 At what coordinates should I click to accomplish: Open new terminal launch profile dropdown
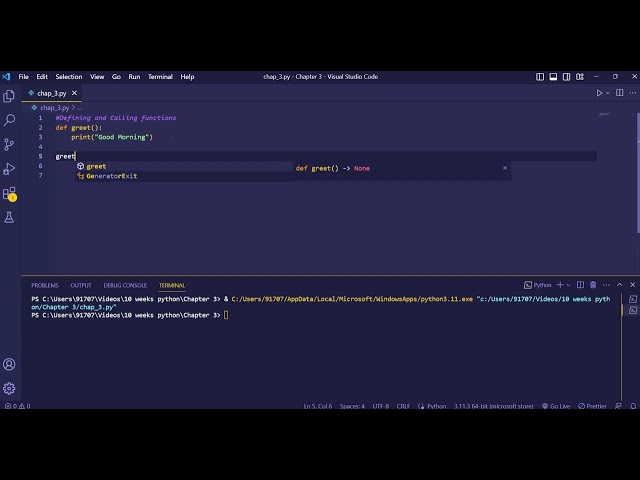pos(568,285)
